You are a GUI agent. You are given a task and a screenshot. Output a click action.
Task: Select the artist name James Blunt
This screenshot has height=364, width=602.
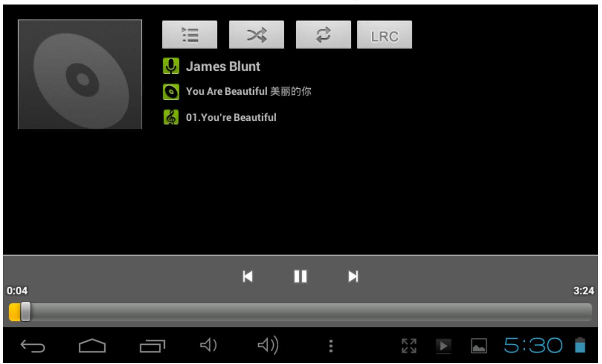223,66
